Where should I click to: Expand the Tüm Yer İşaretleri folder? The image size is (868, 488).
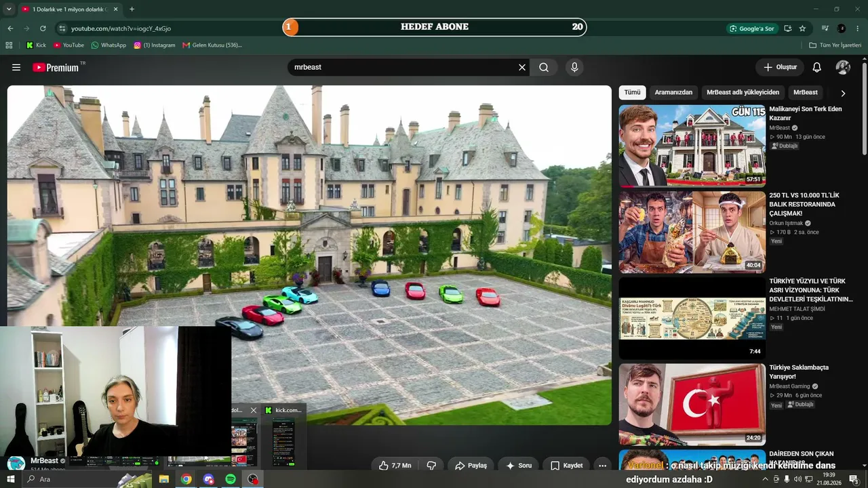tap(835, 45)
